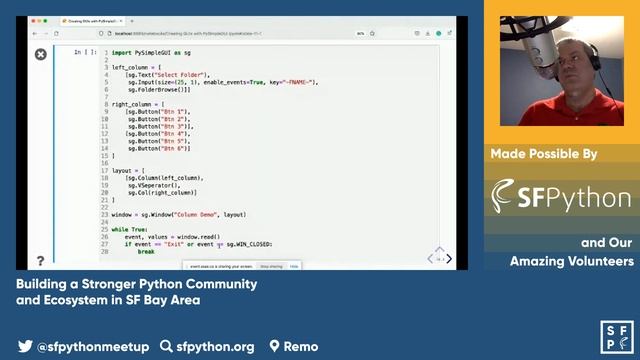Click the browser forward arrow
This screenshot has height=360, width=640.
click(46, 33)
